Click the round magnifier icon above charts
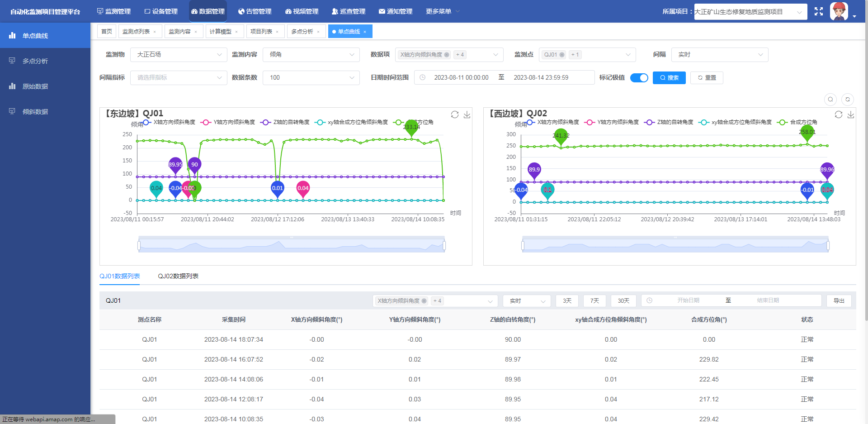Image resolution: width=868 pixels, height=424 pixels. pyautogui.click(x=830, y=100)
